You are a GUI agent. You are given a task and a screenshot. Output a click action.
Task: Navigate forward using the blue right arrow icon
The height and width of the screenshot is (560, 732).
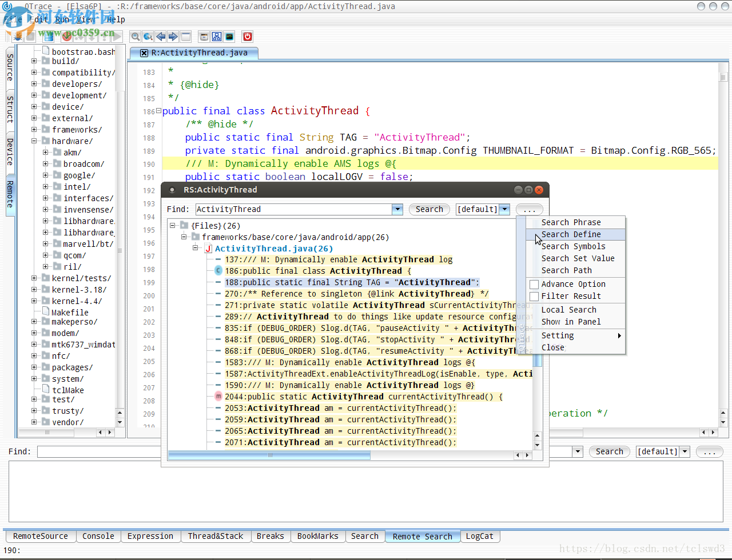(173, 37)
